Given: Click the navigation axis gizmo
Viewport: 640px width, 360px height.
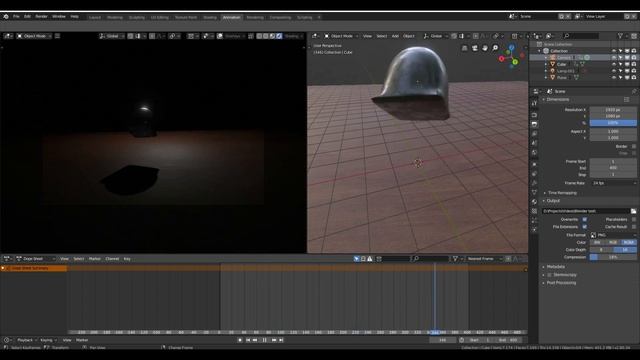Looking at the screenshot, I should click(511, 57).
